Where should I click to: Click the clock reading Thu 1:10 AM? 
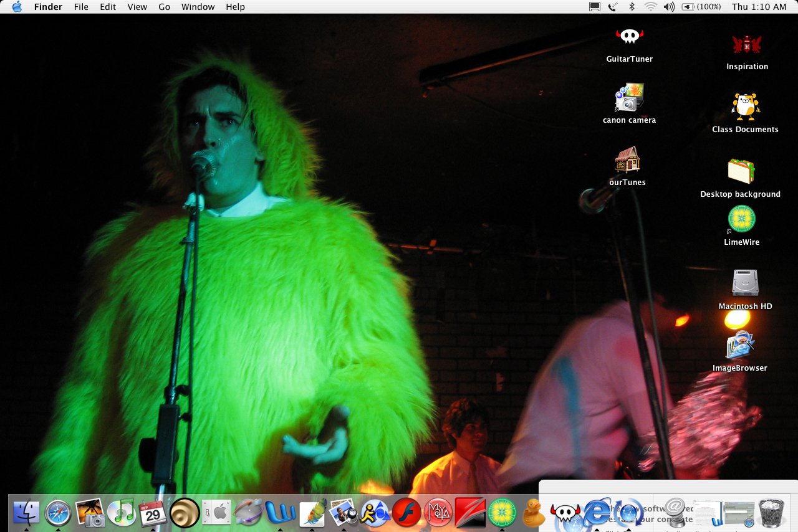click(x=759, y=7)
